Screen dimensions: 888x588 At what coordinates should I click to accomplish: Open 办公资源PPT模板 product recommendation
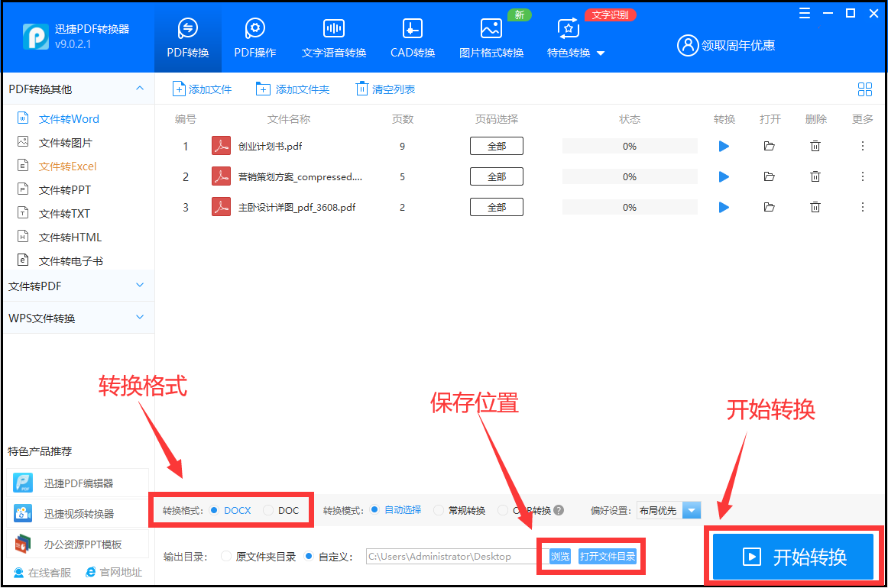tap(78, 544)
